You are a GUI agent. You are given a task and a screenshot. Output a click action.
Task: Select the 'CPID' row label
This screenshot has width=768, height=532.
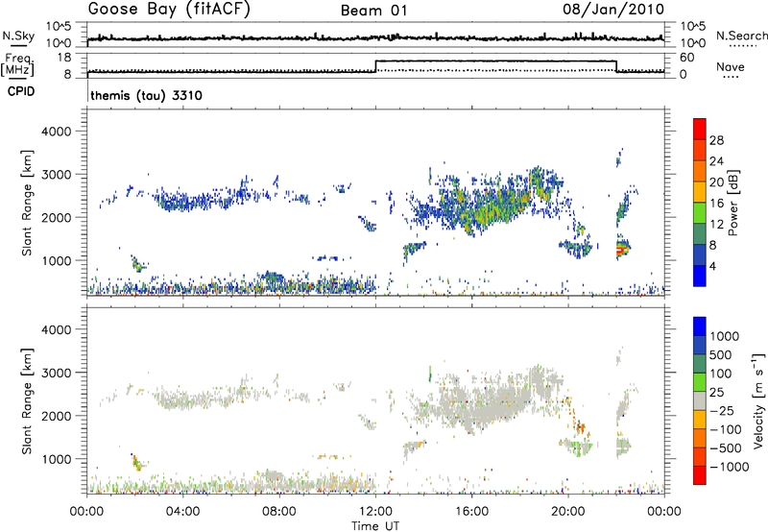coord(21,91)
